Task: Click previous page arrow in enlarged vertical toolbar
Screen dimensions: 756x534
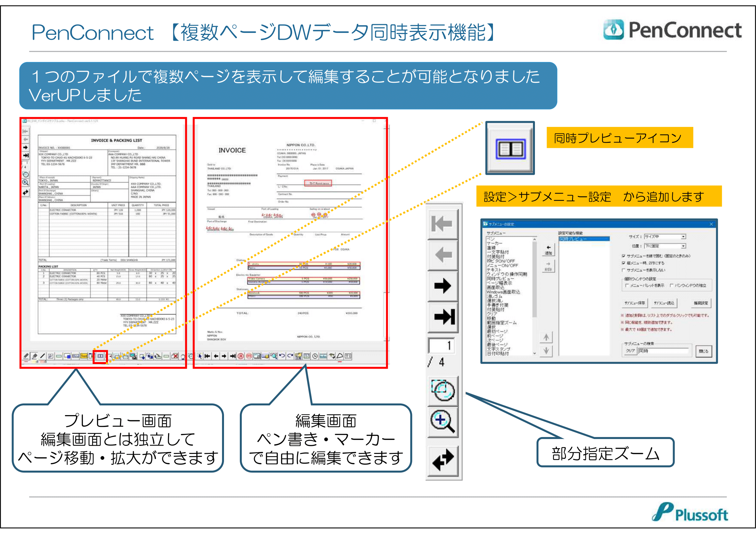Action: pos(442,255)
